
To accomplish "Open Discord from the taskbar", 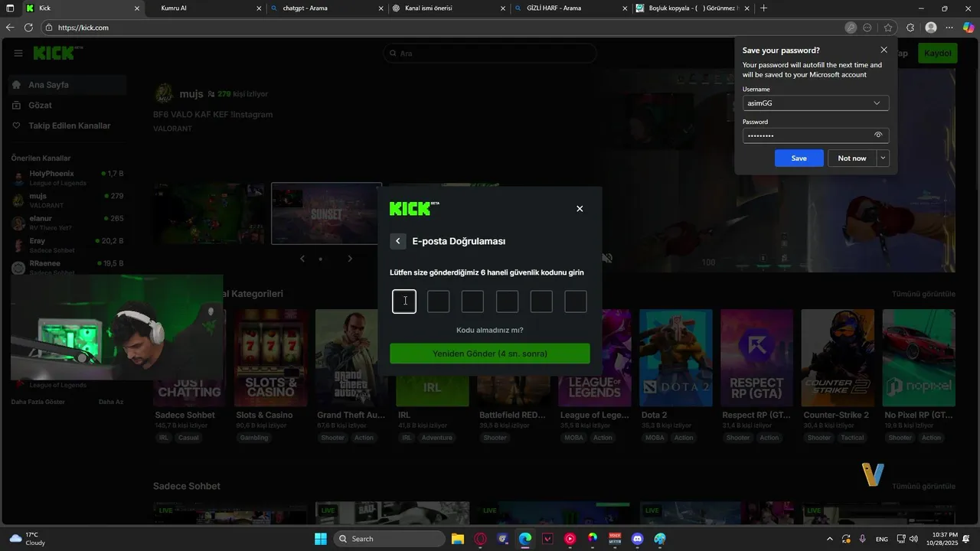I will 637,539.
